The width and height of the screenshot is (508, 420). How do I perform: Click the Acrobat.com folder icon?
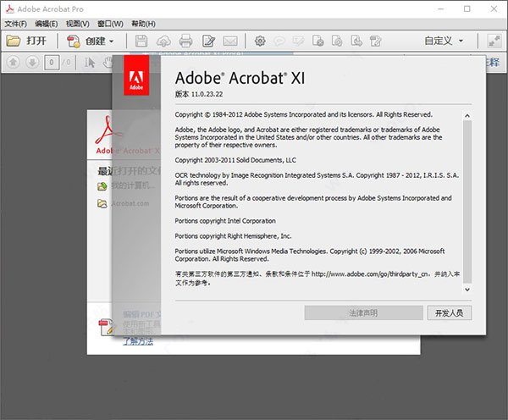click(x=102, y=203)
